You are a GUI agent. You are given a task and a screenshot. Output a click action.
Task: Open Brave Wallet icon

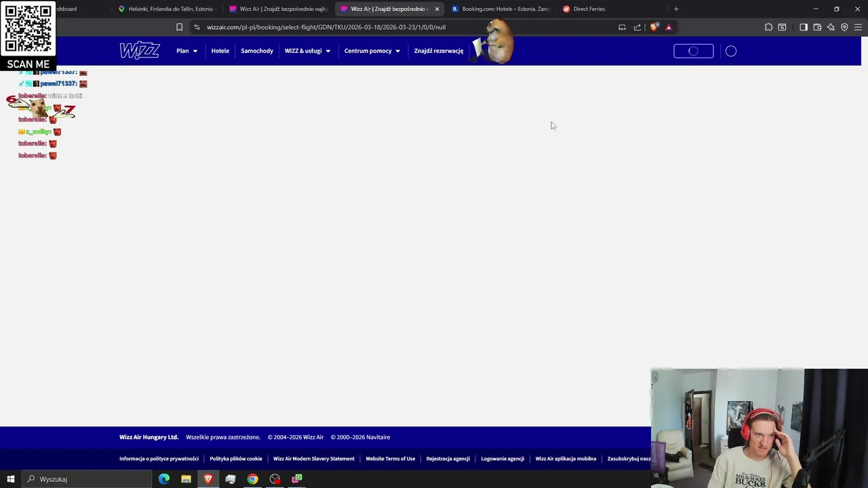[817, 27]
